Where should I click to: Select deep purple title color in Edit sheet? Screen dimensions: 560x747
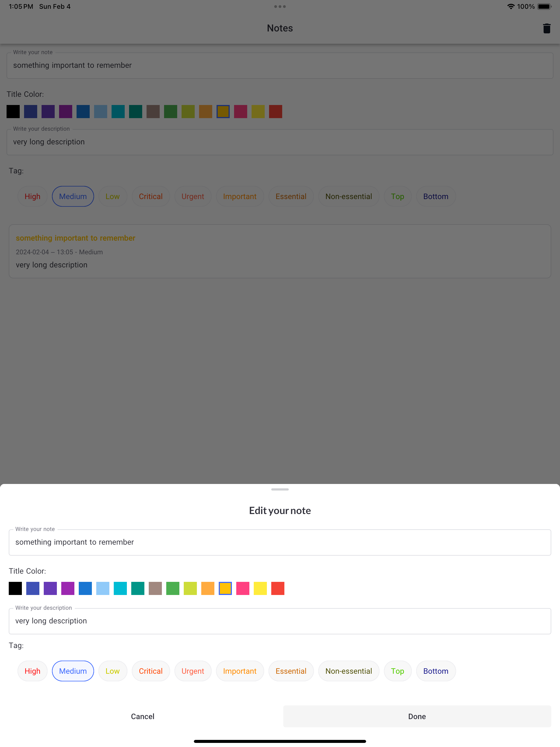click(50, 588)
